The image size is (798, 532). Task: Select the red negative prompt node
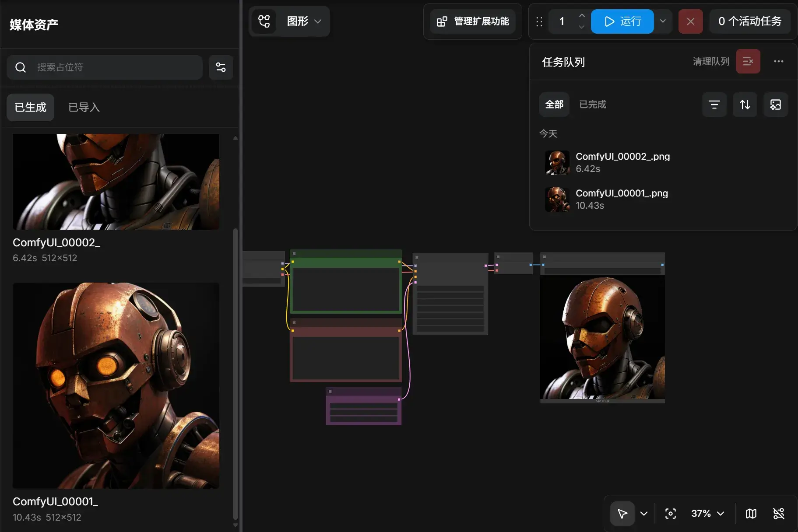(346, 350)
